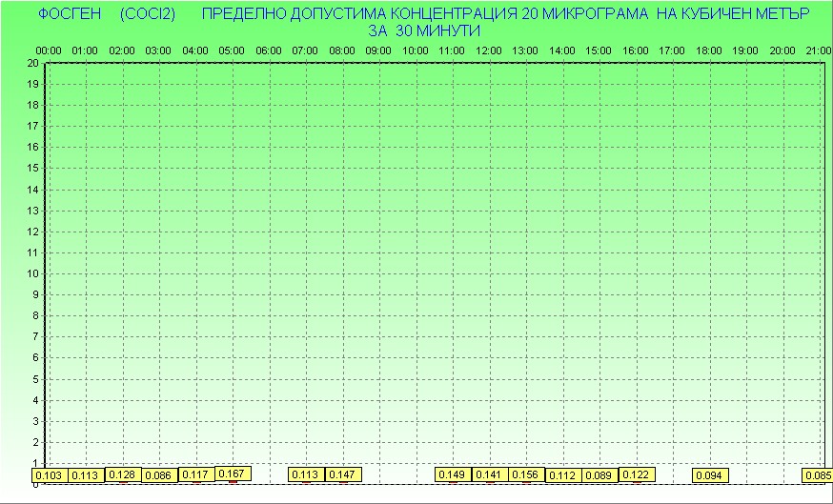Select the 0.128 value label
This screenshot has width=833, height=504.
point(122,474)
